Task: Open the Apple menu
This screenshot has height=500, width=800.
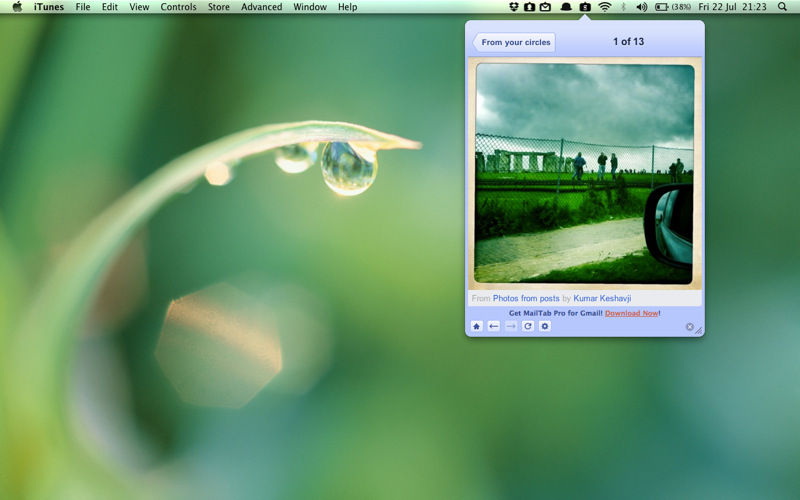Action: tap(17, 7)
